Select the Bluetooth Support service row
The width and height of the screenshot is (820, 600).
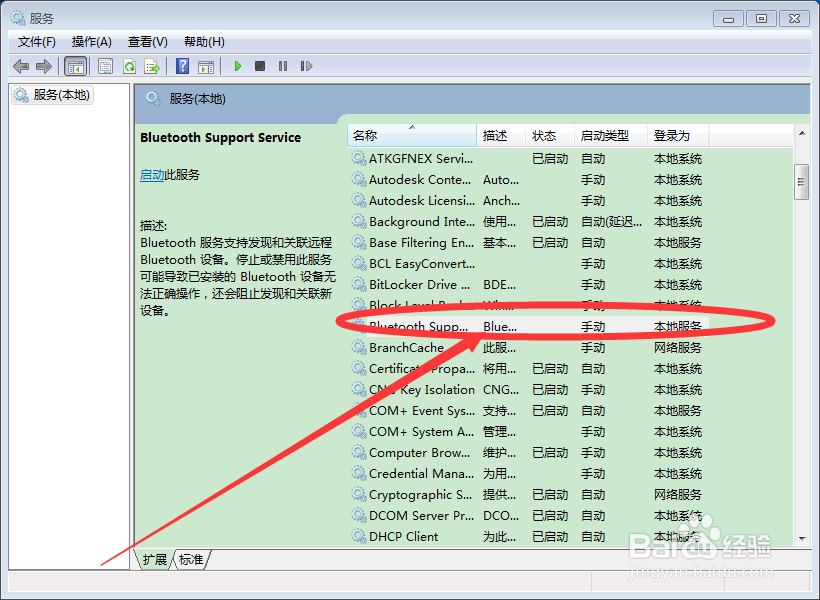528,326
